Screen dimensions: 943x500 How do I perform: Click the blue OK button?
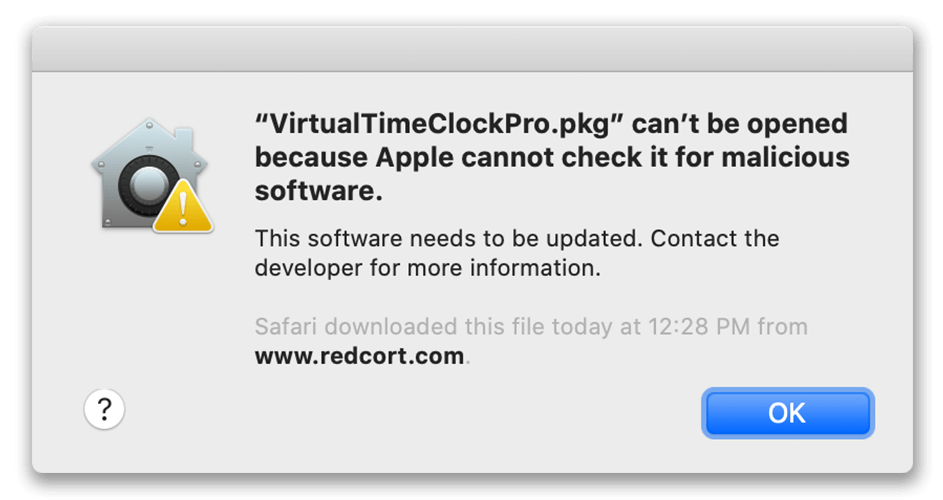click(x=787, y=413)
